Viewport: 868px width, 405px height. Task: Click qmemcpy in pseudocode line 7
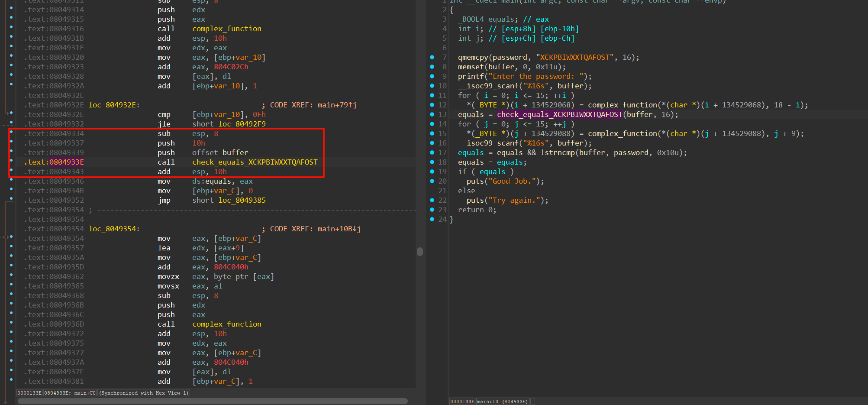[x=473, y=57]
